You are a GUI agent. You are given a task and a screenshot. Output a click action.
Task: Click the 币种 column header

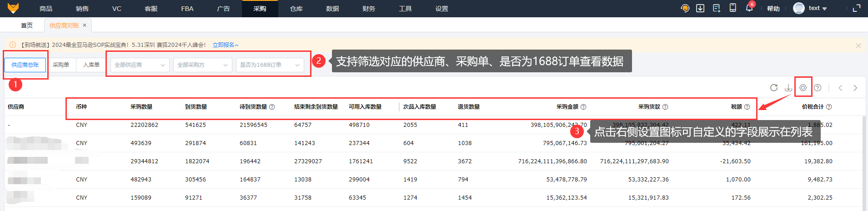81,107
